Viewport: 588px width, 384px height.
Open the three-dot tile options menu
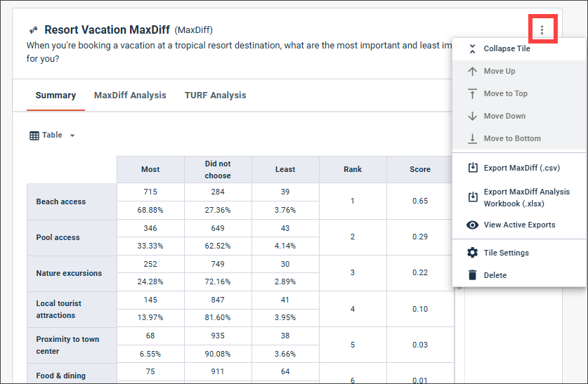pos(542,30)
